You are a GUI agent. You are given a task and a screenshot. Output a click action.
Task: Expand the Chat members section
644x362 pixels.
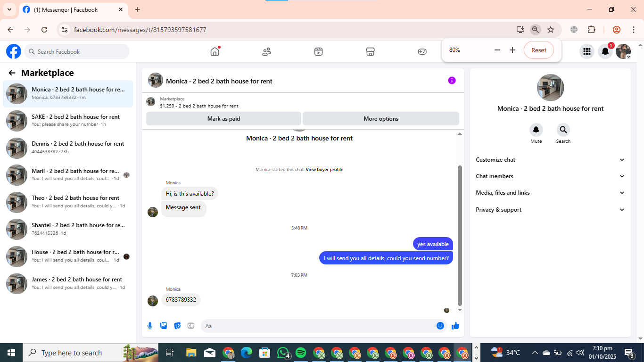(x=550, y=176)
